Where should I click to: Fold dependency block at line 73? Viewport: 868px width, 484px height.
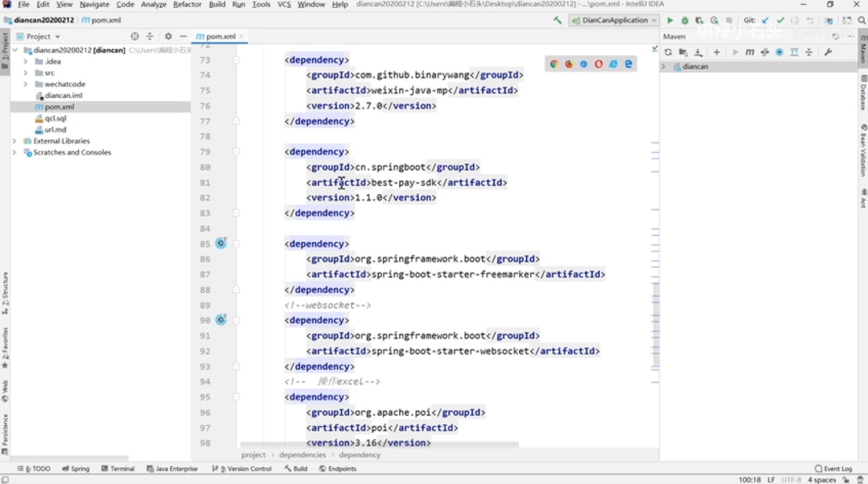click(236, 60)
